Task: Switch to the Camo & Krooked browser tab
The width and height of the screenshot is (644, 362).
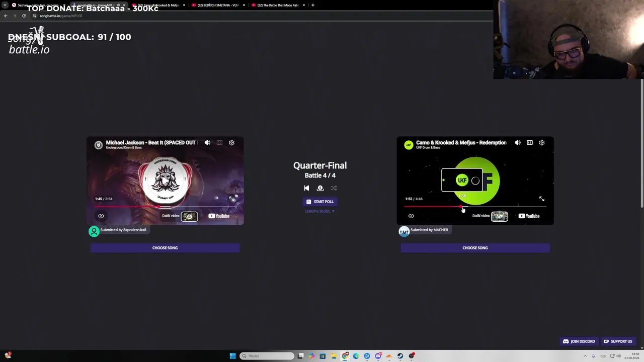Action: tap(158, 5)
